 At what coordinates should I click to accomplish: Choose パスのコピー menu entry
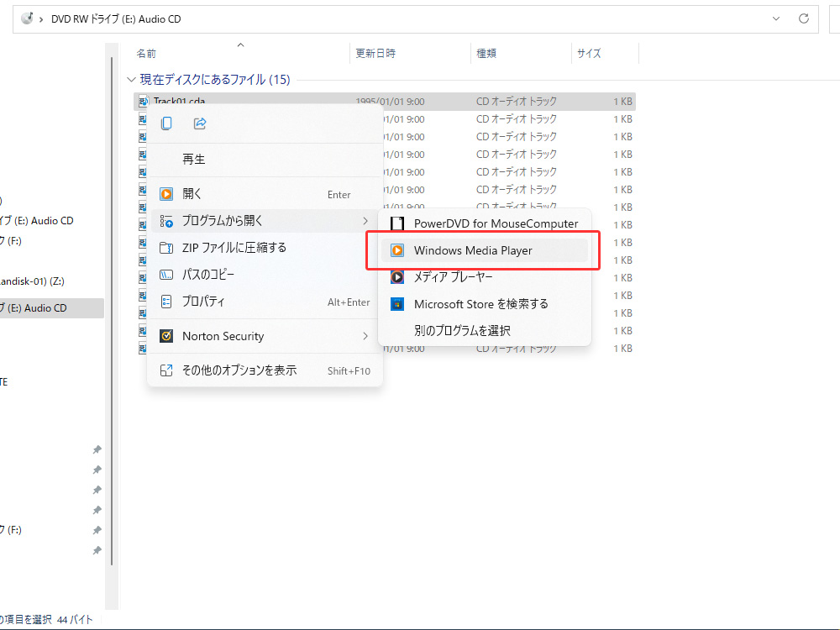(x=265, y=275)
